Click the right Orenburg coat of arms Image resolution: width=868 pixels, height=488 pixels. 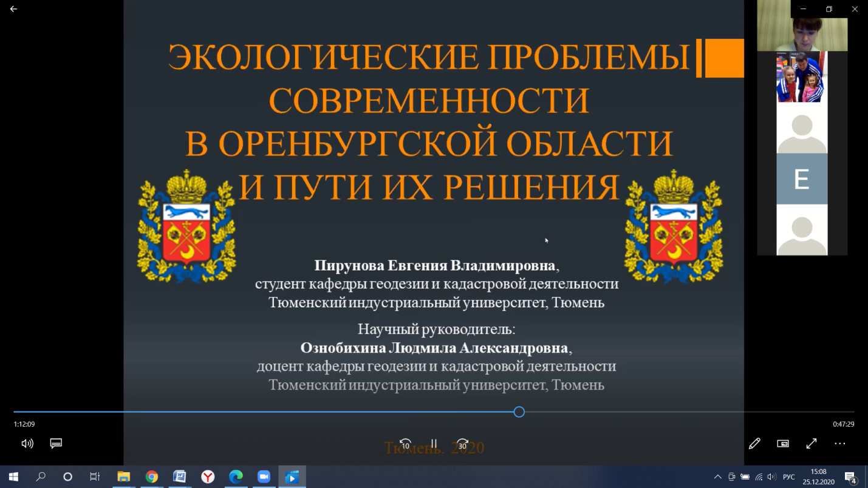tap(674, 227)
